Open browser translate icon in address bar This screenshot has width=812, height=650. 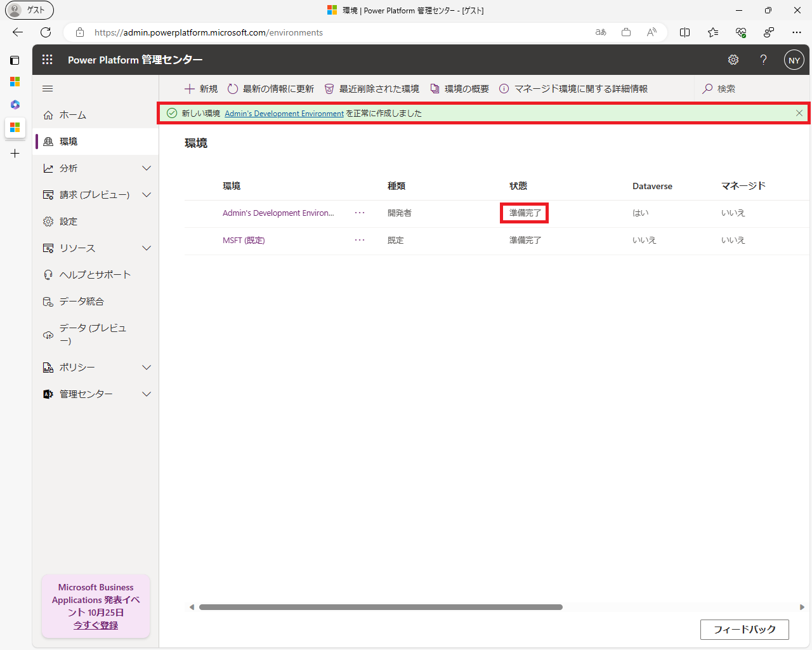(x=601, y=32)
